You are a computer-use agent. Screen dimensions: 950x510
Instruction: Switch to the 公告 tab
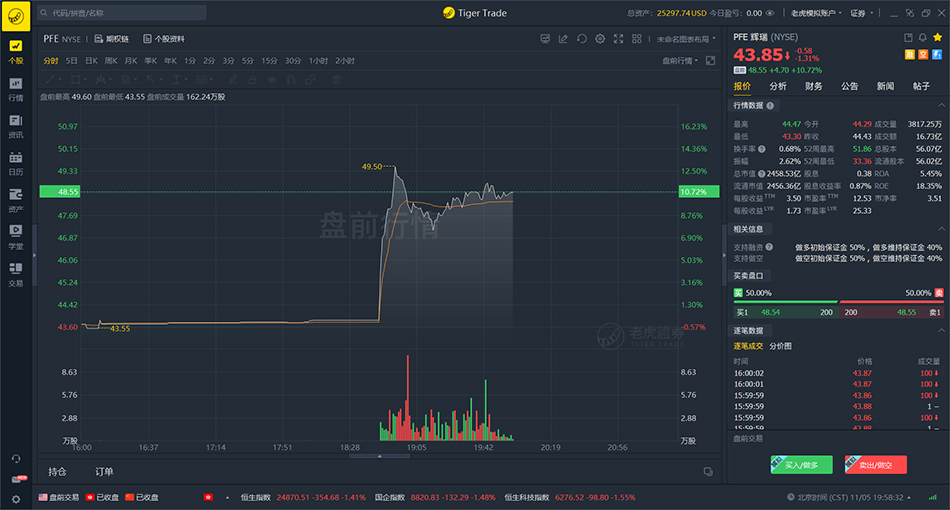coord(849,86)
